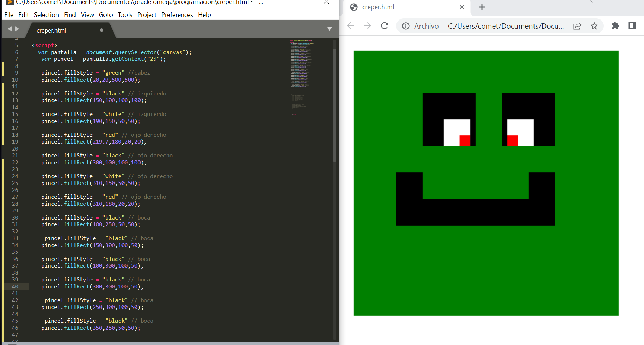Open the Goto menu
The image size is (644, 345).
click(x=106, y=15)
